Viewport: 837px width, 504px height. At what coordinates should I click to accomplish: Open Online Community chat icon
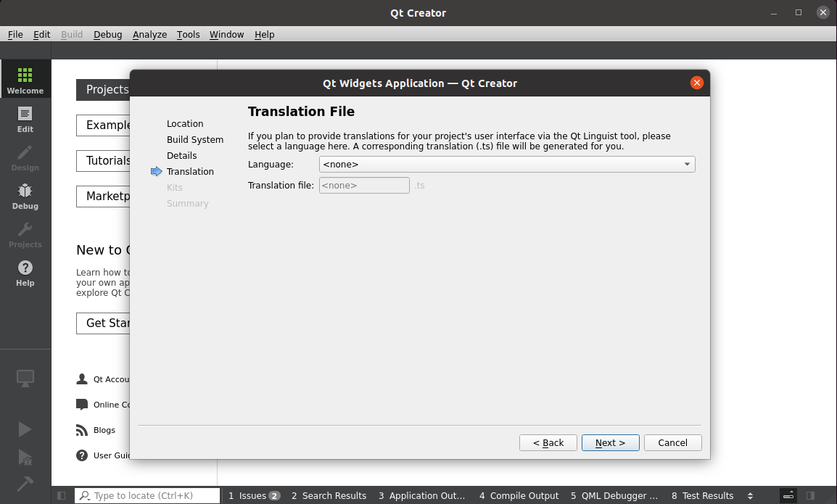82,404
